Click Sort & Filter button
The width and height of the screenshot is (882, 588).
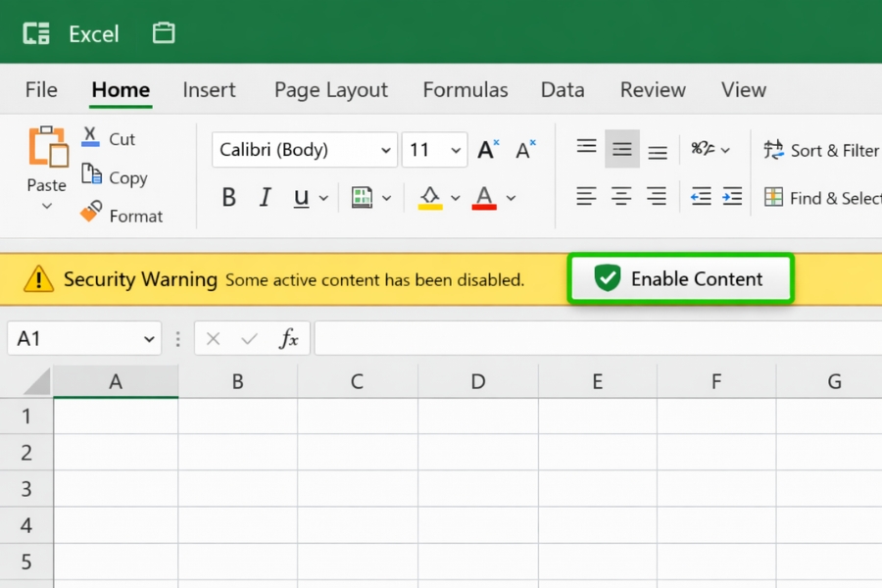pyautogui.click(x=821, y=150)
